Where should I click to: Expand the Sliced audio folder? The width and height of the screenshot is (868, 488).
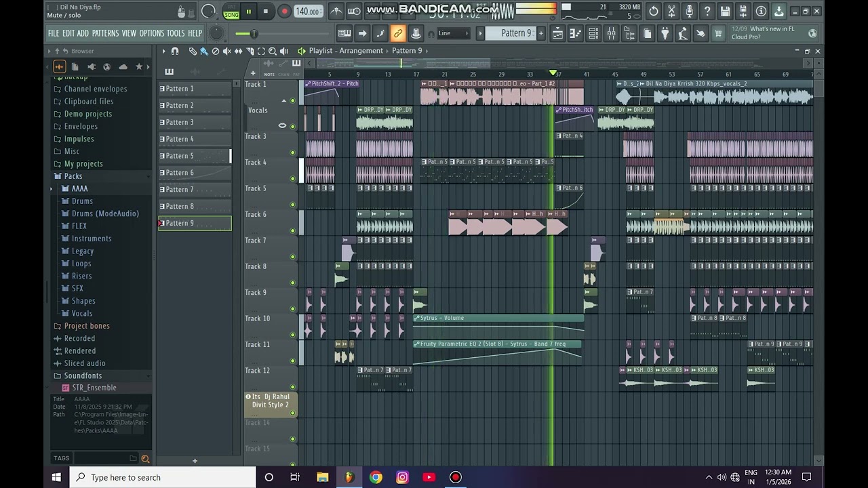pos(85,363)
